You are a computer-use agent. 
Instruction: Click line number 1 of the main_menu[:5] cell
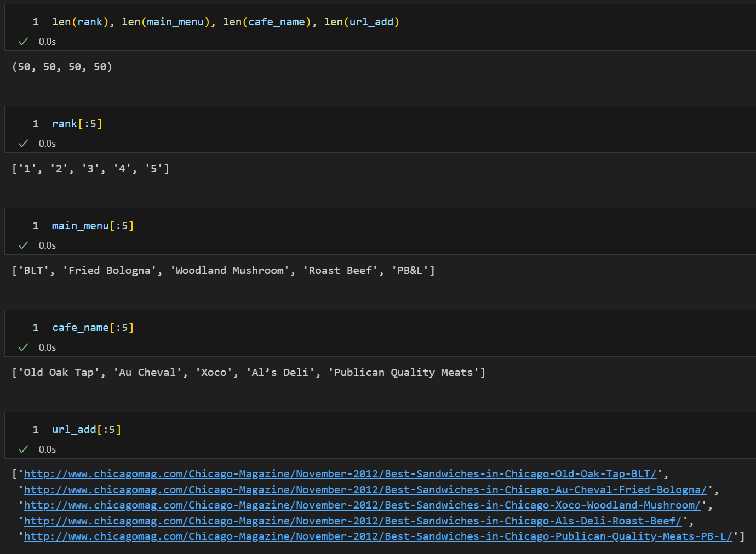(36, 226)
